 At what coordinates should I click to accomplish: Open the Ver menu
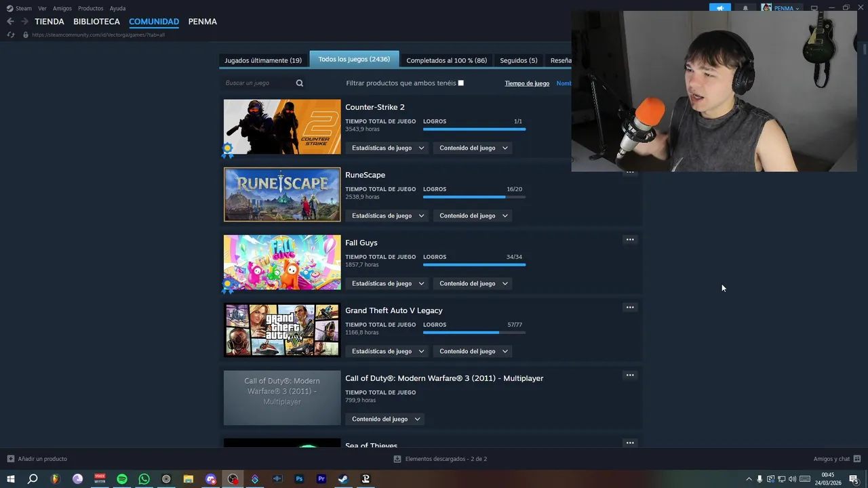point(42,8)
